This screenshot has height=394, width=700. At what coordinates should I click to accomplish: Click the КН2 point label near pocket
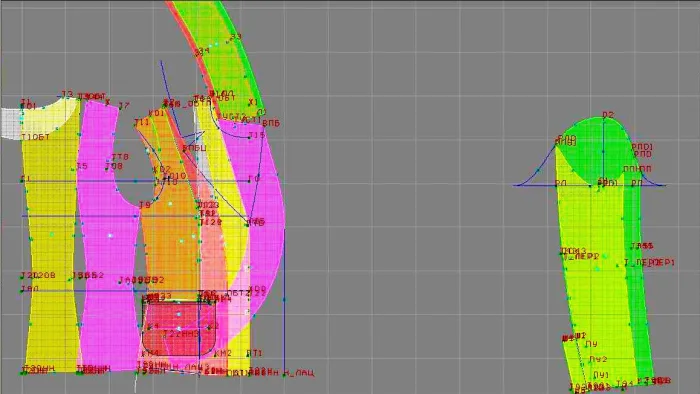(x=223, y=353)
